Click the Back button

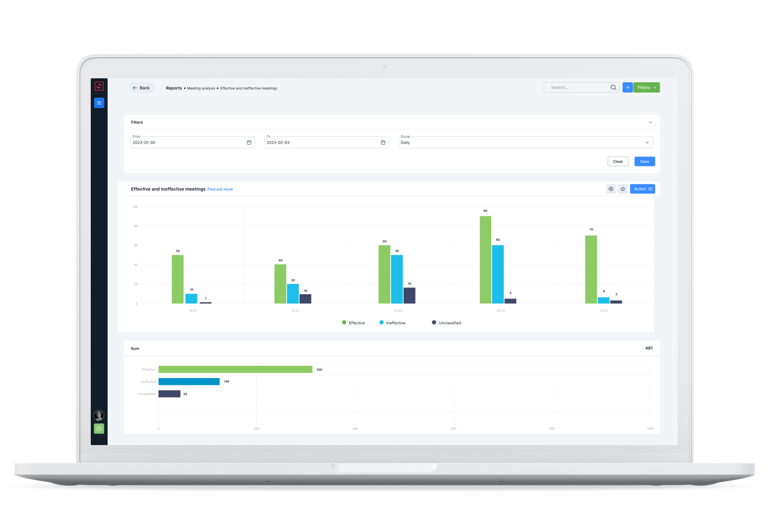click(x=141, y=88)
